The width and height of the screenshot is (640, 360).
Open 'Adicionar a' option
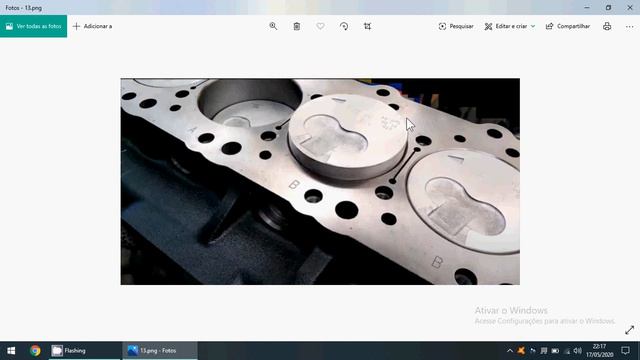click(x=92, y=26)
